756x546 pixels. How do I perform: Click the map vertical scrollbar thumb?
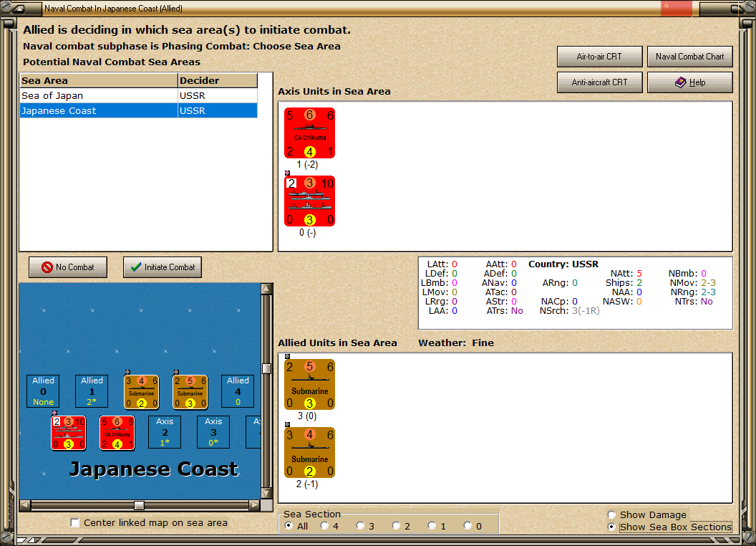(266, 369)
